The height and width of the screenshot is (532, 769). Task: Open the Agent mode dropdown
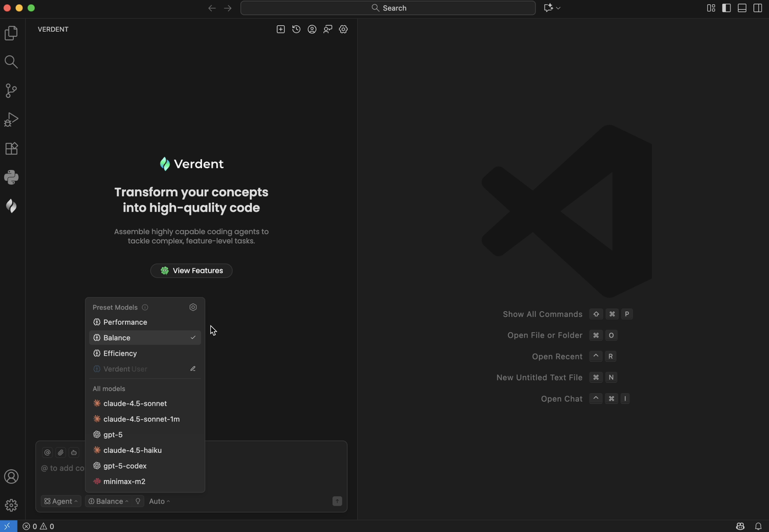(x=61, y=501)
